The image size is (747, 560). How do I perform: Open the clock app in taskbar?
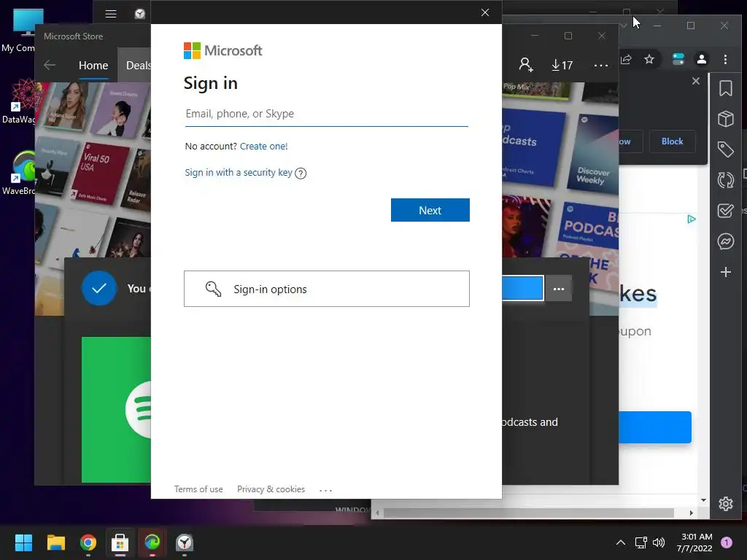click(x=185, y=542)
